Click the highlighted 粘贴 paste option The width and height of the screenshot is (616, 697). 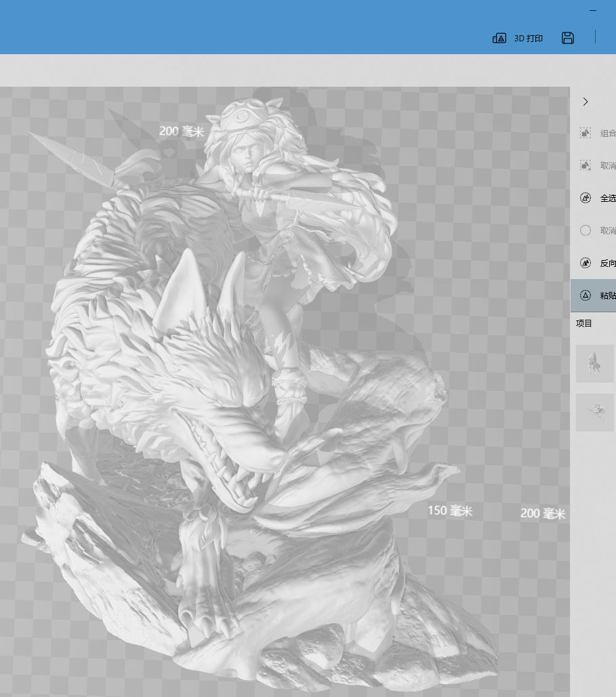click(594, 295)
